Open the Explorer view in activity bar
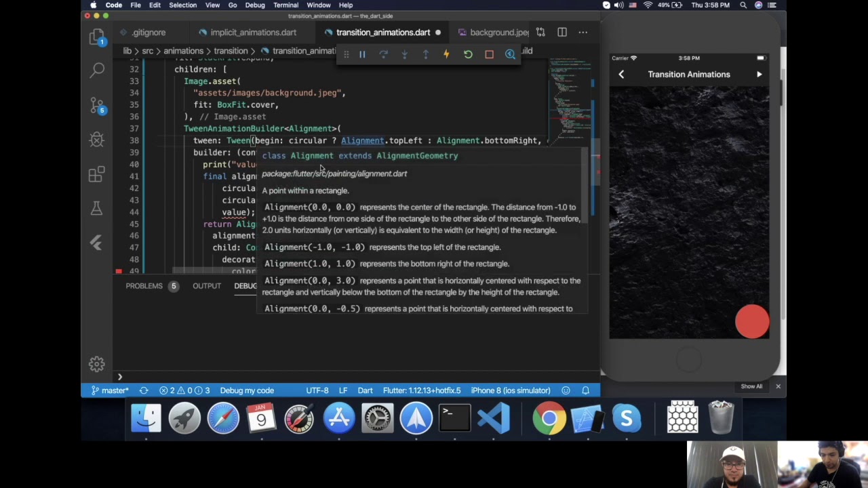868x488 pixels. (x=97, y=35)
